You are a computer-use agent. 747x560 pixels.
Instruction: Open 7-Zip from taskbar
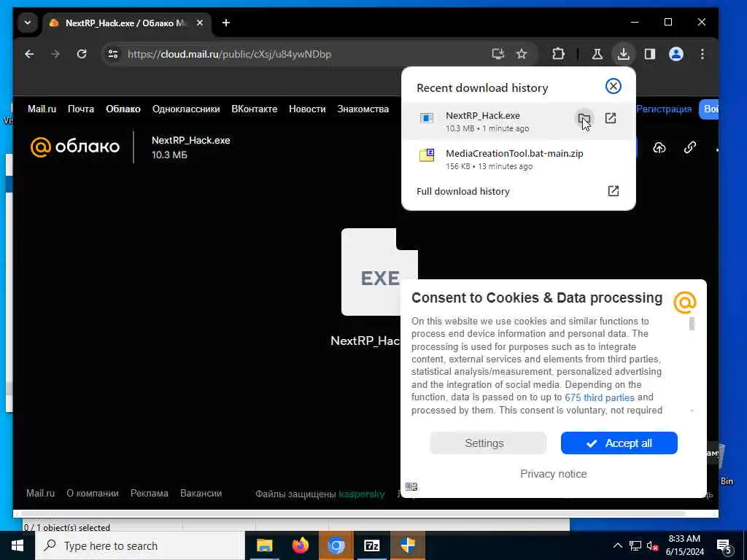[x=371, y=545]
